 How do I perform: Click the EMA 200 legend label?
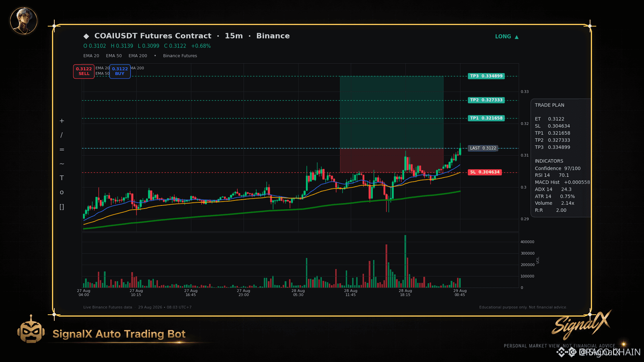(138, 56)
